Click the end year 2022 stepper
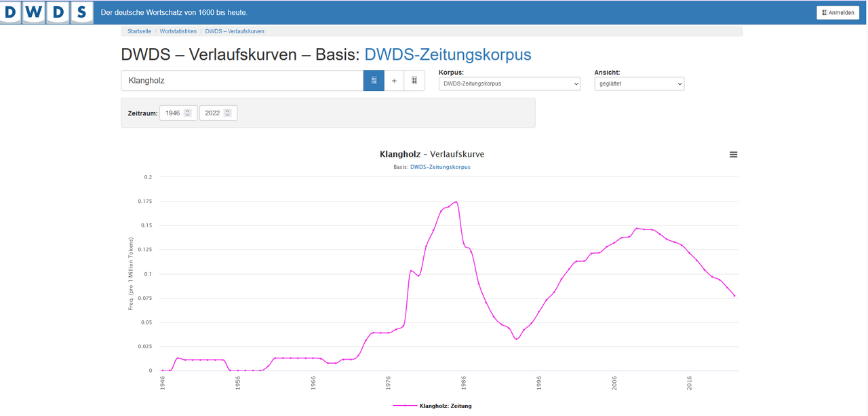This screenshot has width=868, height=416. [218, 113]
